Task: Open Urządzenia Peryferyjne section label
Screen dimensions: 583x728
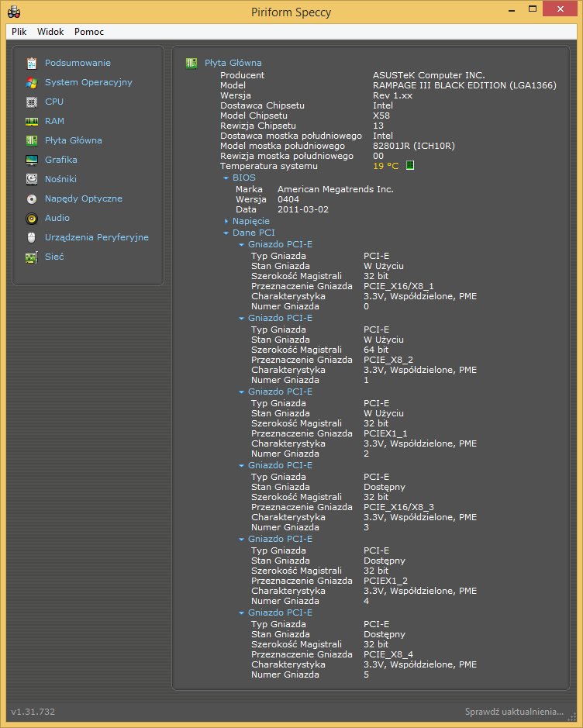Action: pos(97,237)
